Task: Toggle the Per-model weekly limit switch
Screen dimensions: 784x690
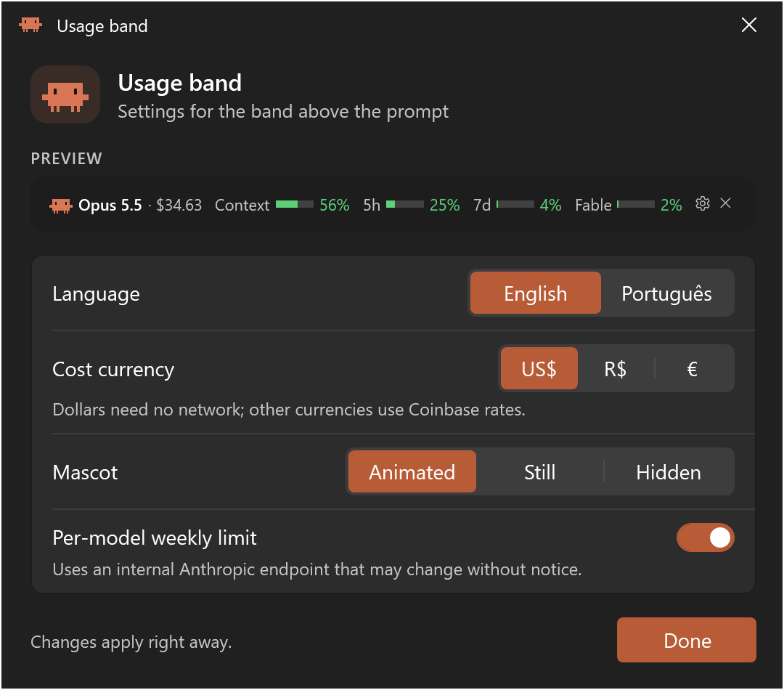Action: coord(706,538)
